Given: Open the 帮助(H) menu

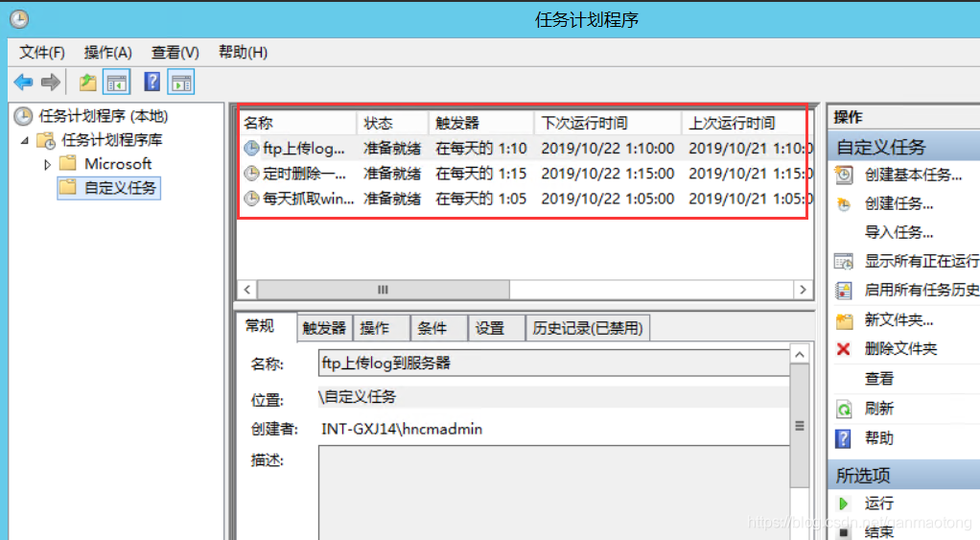Looking at the screenshot, I should (x=244, y=53).
